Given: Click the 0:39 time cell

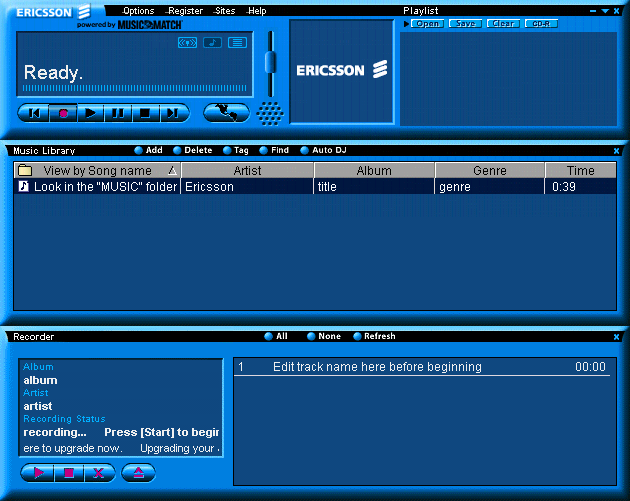Looking at the screenshot, I should [580, 187].
